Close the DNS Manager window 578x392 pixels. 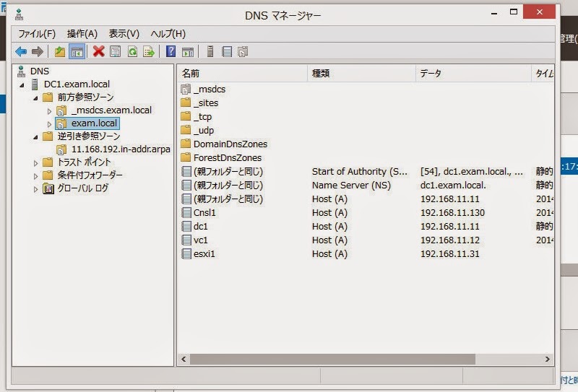[539, 12]
